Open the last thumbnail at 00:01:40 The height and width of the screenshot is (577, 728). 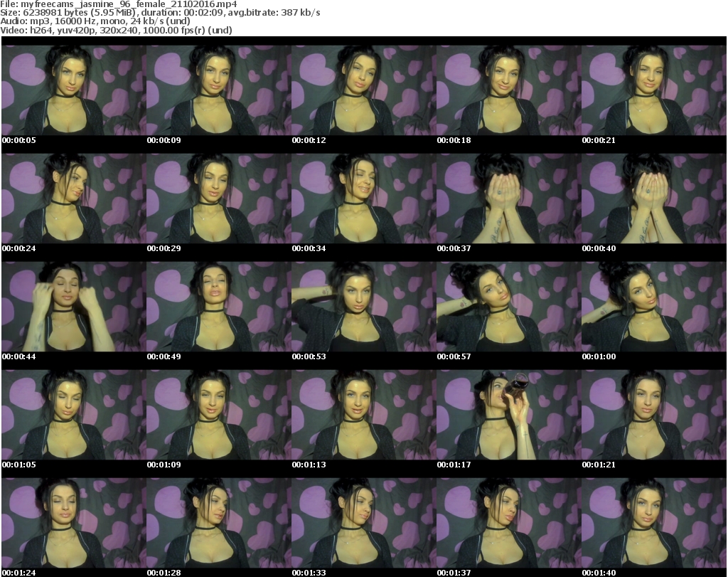point(653,523)
